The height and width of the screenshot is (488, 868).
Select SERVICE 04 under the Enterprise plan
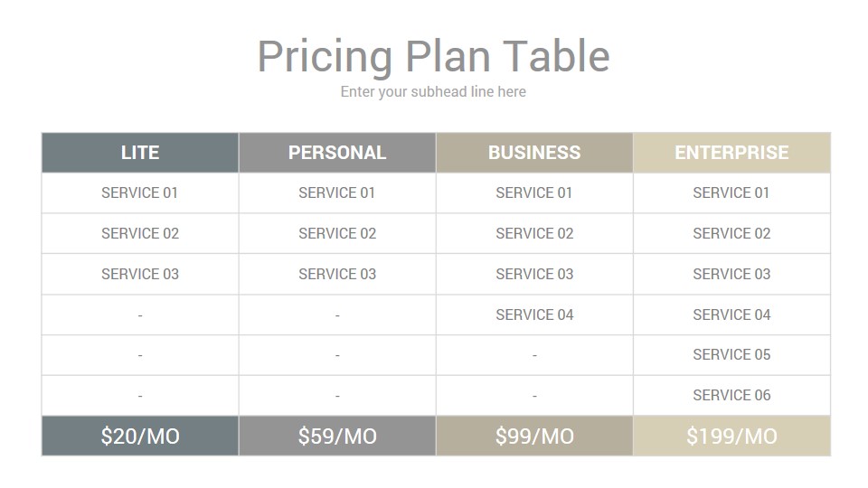[731, 314]
